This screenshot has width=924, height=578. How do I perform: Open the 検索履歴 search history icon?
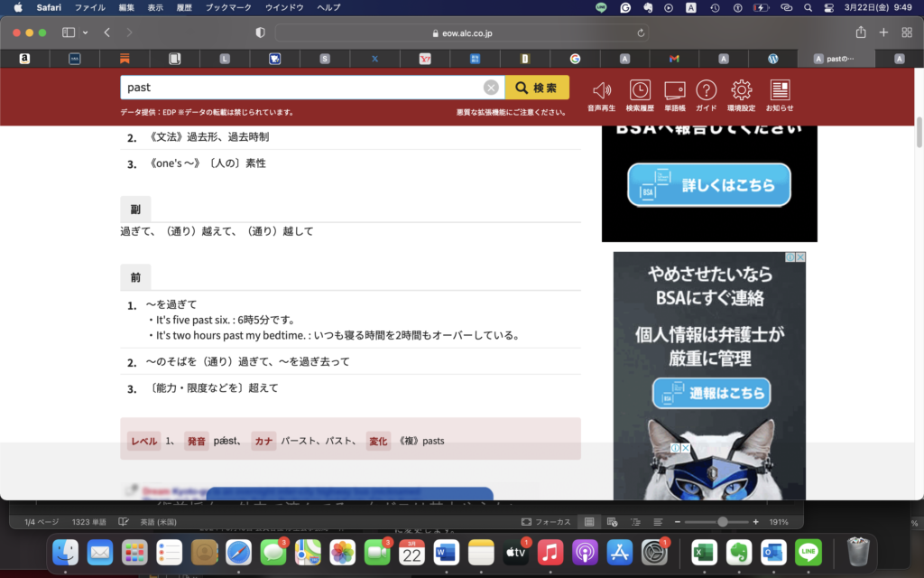(x=639, y=91)
